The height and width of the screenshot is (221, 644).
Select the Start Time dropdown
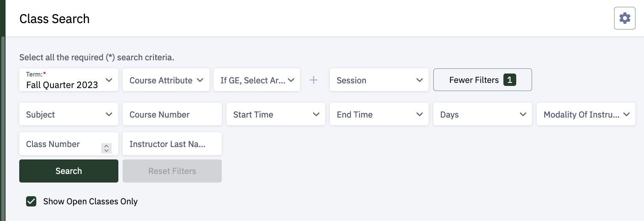coord(275,114)
